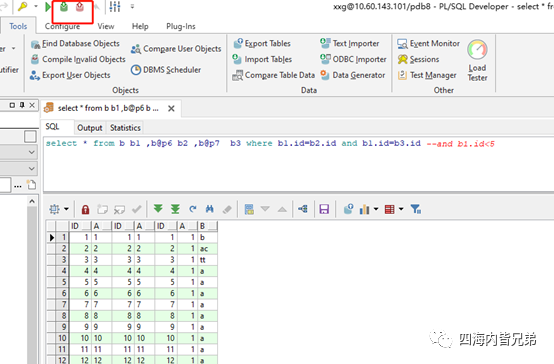The image size is (554, 364).
Task: Click the binoculars Query by example icon
Action: point(210,209)
